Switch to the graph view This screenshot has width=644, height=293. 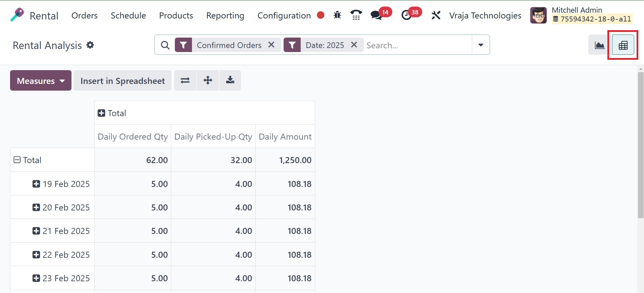click(x=599, y=45)
